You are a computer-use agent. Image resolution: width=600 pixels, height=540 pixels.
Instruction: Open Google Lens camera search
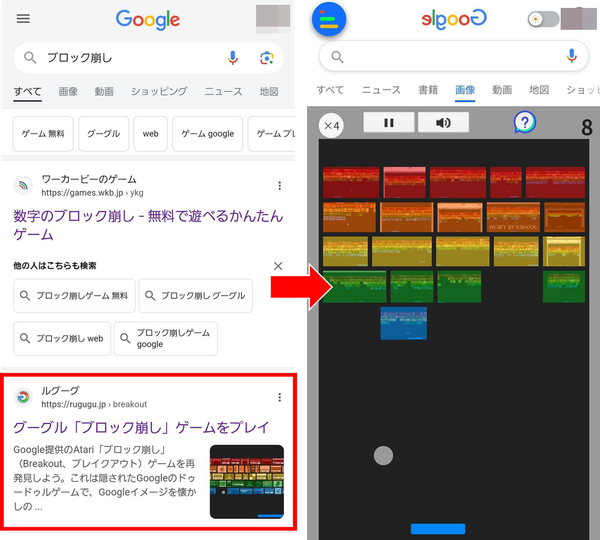(x=267, y=58)
